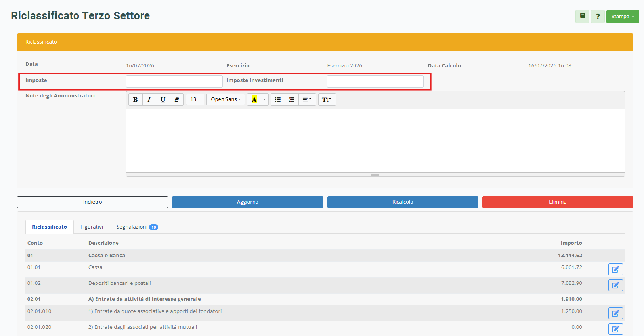Grab the notes editor resize handle
644x336 pixels.
pyautogui.click(x=375, y=174)
